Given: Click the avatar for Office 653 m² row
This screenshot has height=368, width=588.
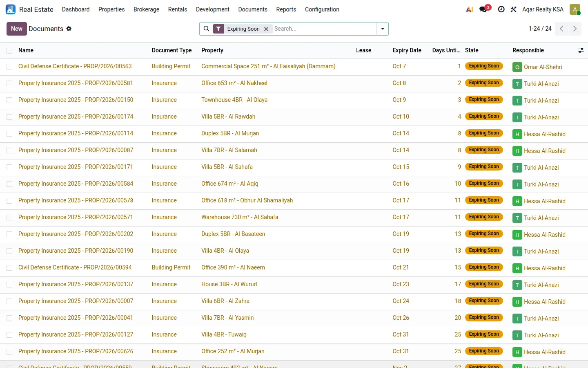Looking at the screenshot, I should 517,84.
